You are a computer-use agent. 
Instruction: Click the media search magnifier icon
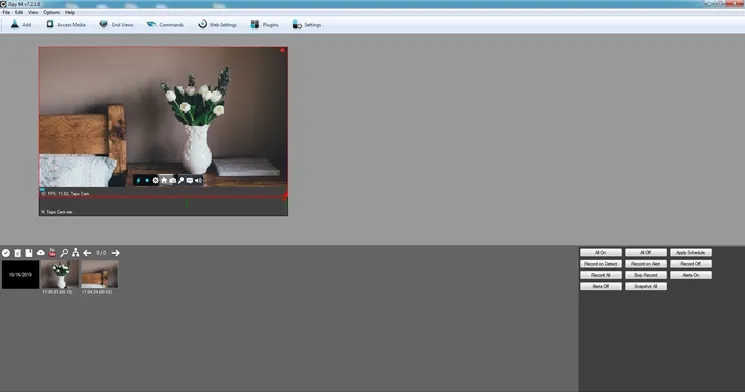click(64, 253)
